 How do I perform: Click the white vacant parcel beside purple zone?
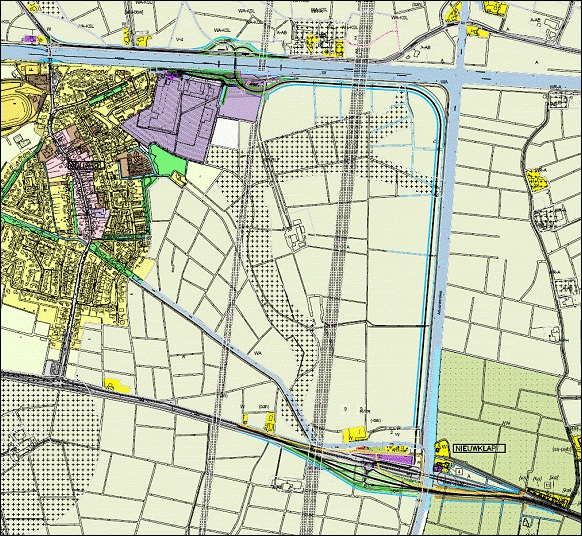[226, 133]
